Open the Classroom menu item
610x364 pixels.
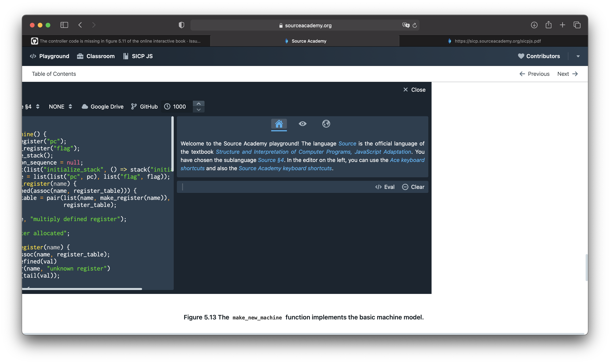pos(96,56)
